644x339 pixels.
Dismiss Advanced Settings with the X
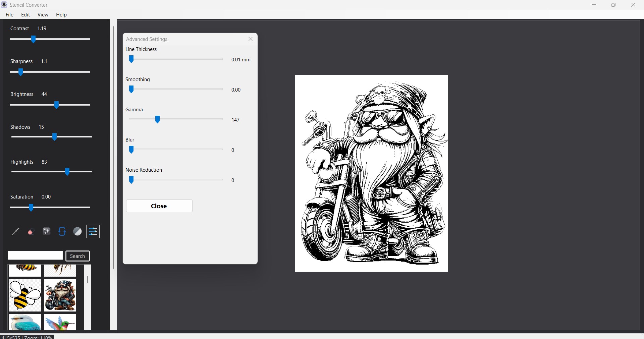click(251, 39)
